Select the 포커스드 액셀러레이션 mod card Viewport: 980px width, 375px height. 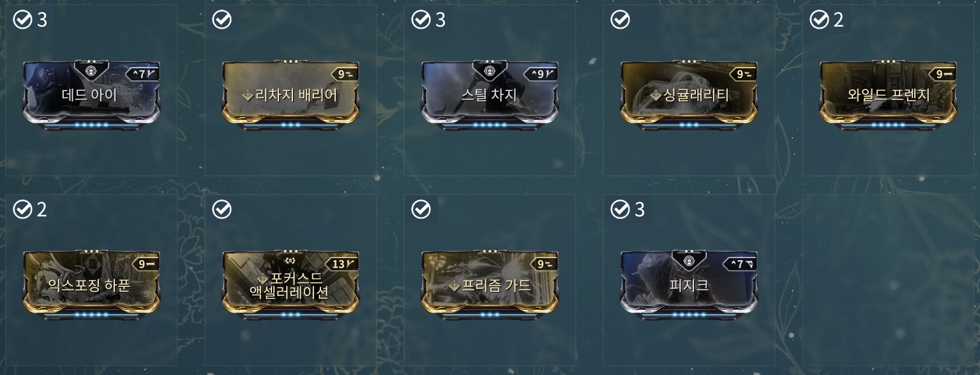coord(290,285)
